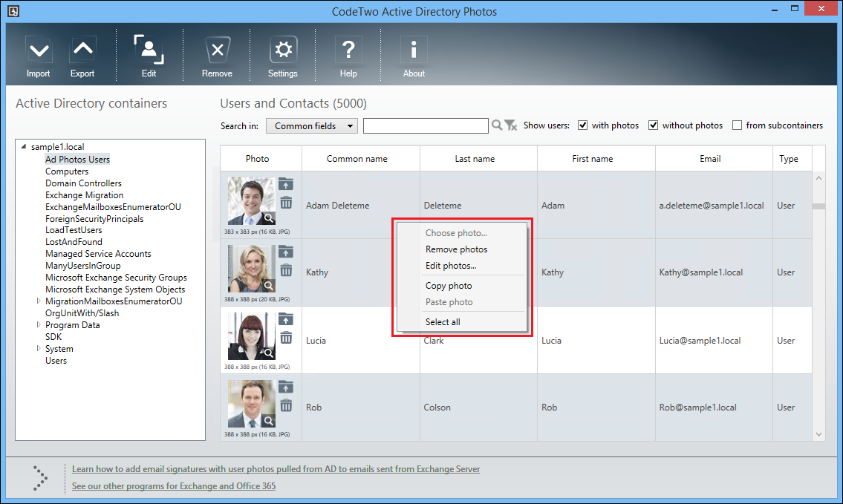Select the 'Users' container
Image resolution: width=843 pixels, height=504 pixels.
pyautogui.click(x=56, y=361)
